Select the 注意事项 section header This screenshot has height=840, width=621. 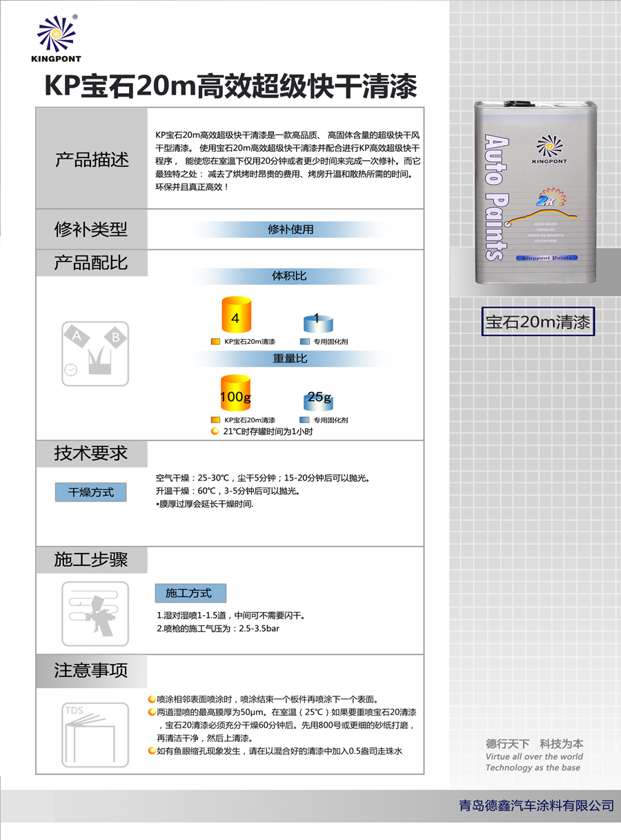pyautogui.click(x=92, y=670)
